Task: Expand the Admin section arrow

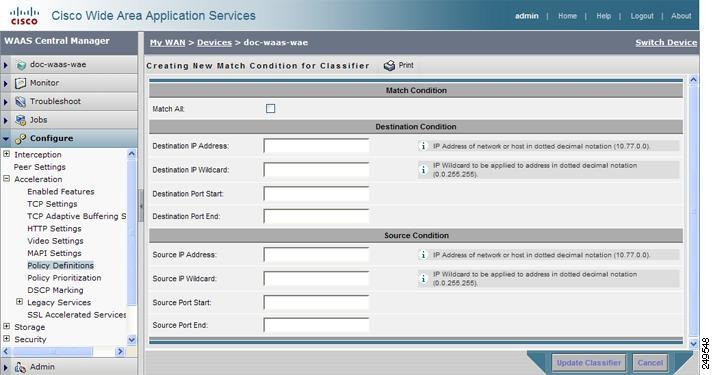Action: point(6,367)
